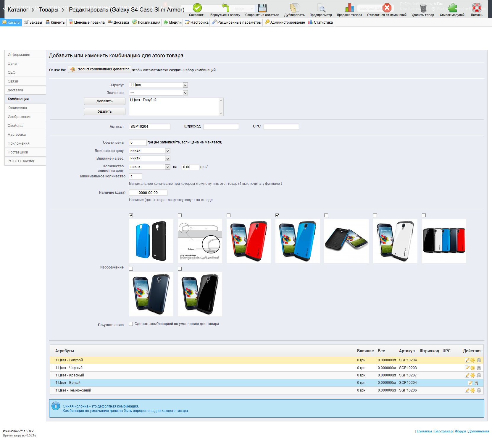The height and width of the screenshot is (448, 492).
Task: Check the dark navy case image checkbox
Action: pyautogui.click(x=131, y=269)
